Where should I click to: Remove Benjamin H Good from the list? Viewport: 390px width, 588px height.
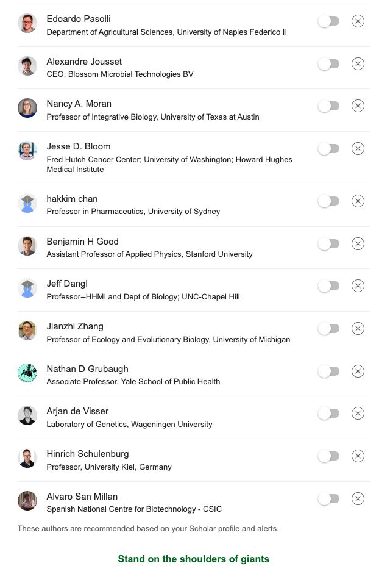[358, 243]
